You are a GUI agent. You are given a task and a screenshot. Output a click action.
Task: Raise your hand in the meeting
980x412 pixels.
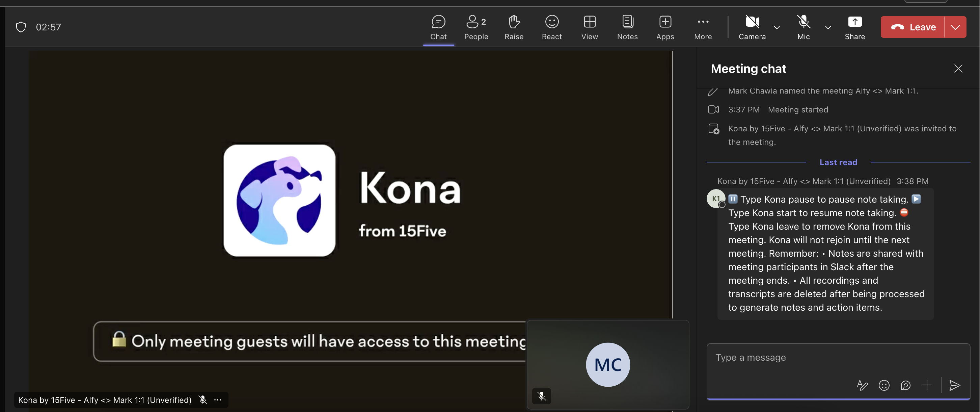coord(514,27)
